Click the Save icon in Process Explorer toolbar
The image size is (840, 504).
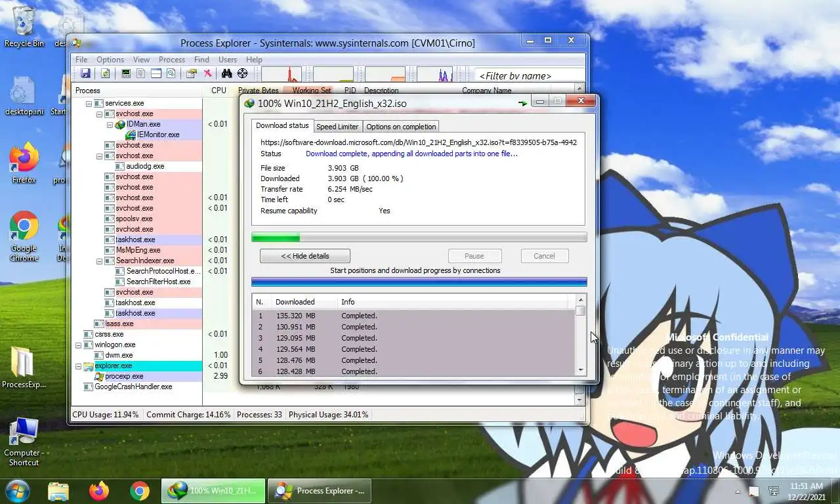pyautogui.click(x=85, y=73)
